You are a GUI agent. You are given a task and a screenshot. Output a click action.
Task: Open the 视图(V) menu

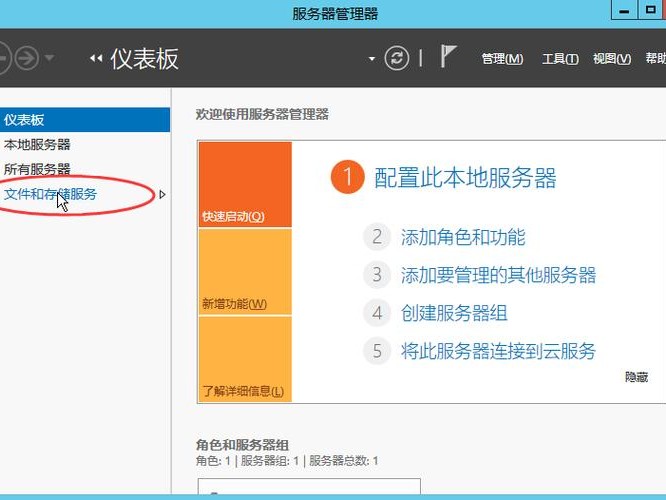pyautogui.click(x=612, y=59)
